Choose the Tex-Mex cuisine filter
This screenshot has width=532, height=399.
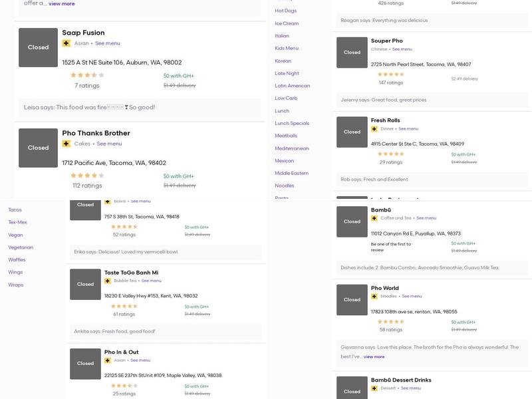coord(17,222)
